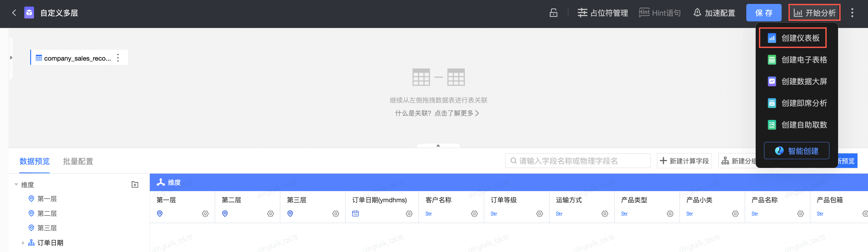Viewport: 868px width, 252px height.
Task: Open settings gear for 第一层 column
Action: pyautogui.click(x=205, y=214)
